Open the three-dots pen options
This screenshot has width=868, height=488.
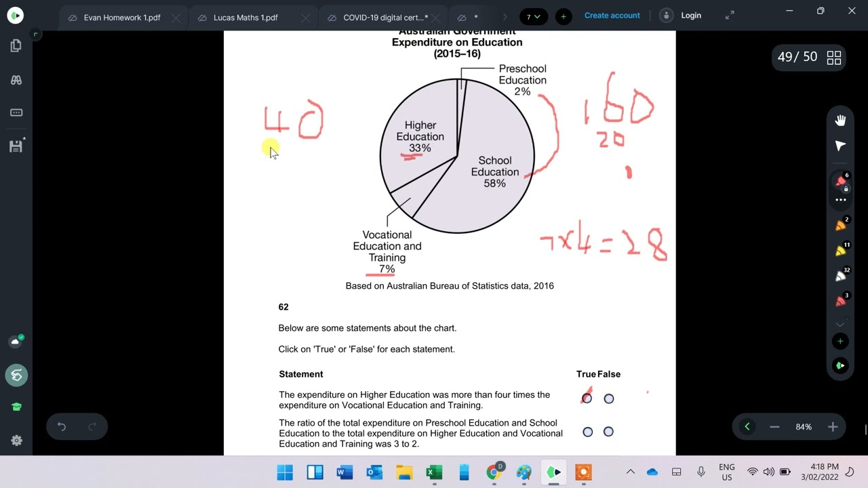coord(840,199)
